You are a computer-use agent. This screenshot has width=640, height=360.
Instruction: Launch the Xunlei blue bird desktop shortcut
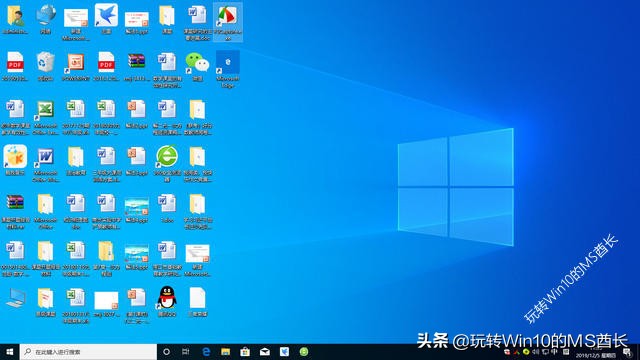[x=106, y=19]
